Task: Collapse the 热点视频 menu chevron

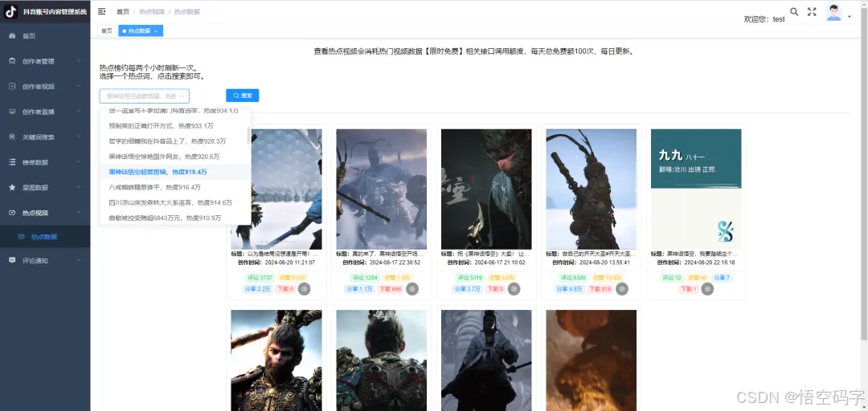Action: [x=79, y=213]
